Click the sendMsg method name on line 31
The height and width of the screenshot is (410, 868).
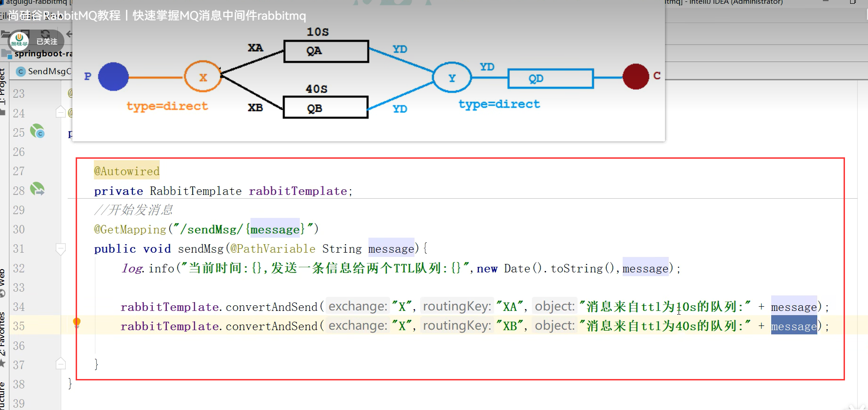pos(201,249)
